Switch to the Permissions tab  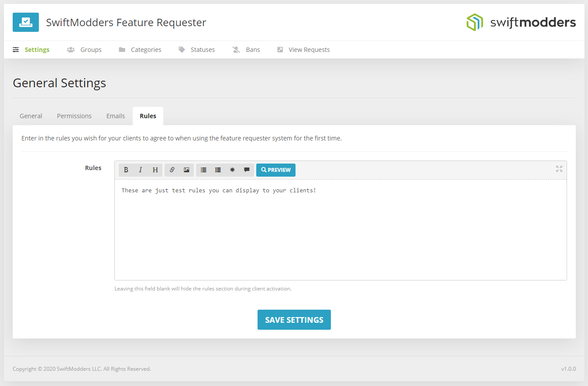click(x=74, y=116)
